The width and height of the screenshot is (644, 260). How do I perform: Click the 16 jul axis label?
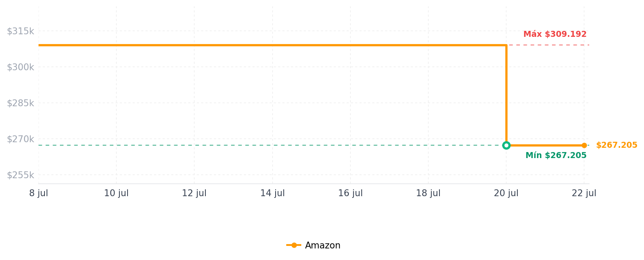[x=350, y=193]
